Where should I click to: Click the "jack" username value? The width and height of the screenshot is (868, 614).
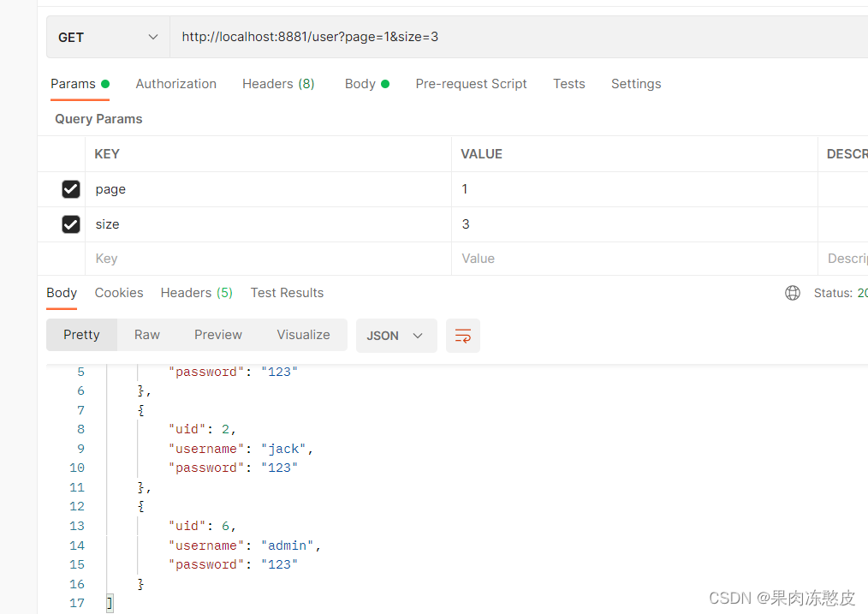click(x=283, y=449)
